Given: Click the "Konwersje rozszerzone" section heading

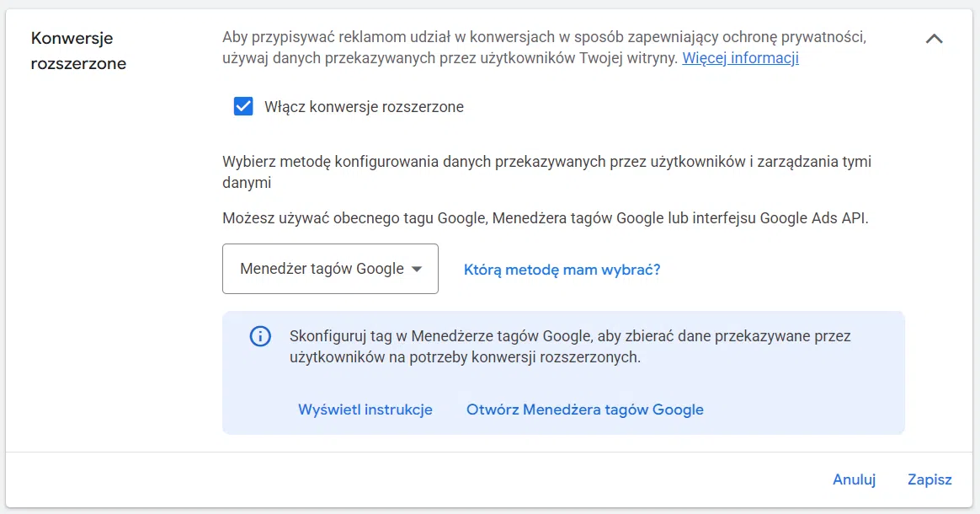Looking at the screenshot, I should [78, 49].
